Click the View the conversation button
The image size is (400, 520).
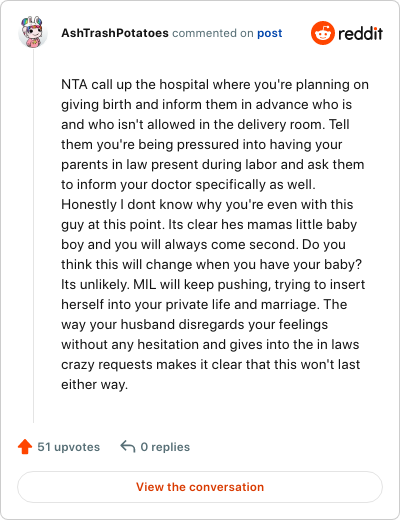click(x=200, y=487)
